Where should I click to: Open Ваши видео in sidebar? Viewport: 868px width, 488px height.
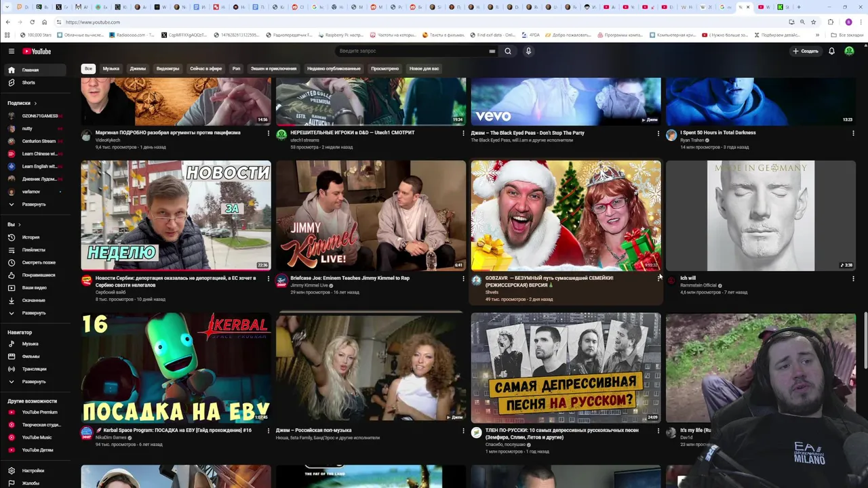[x=35, y=287]
